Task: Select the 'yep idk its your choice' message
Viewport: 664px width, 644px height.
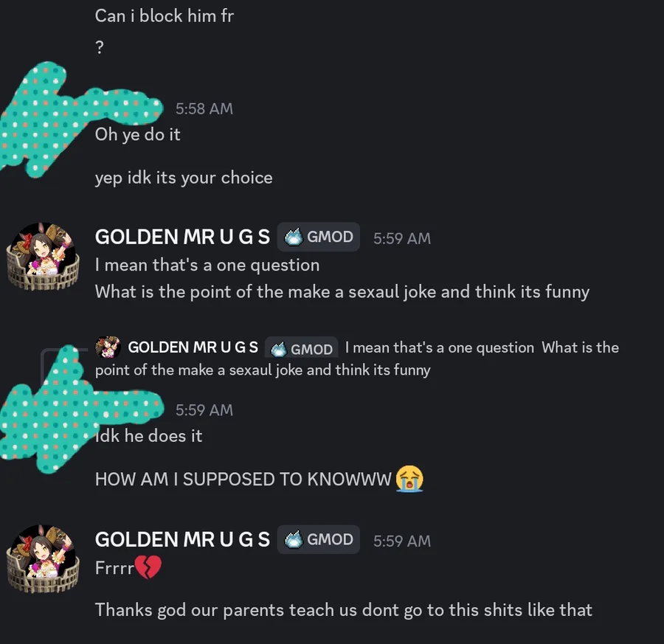Action: coord(184,178)
